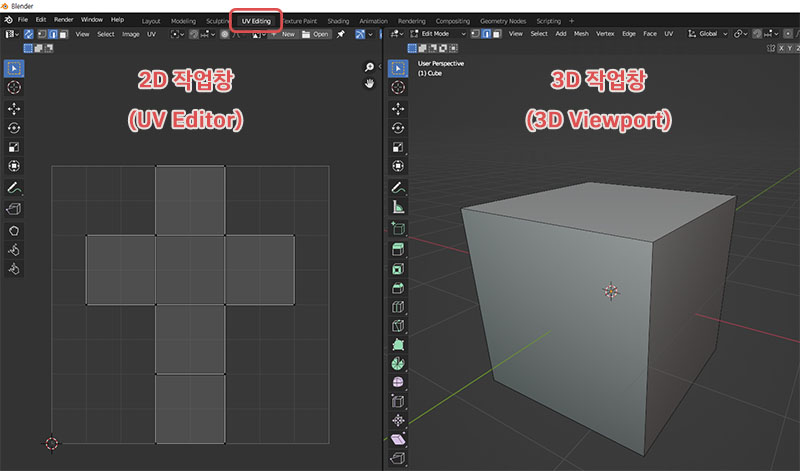Select the Rotate tool in 3D Viewport toolbar
Viewport: 800px width, 471px height.
click(398, 128)
